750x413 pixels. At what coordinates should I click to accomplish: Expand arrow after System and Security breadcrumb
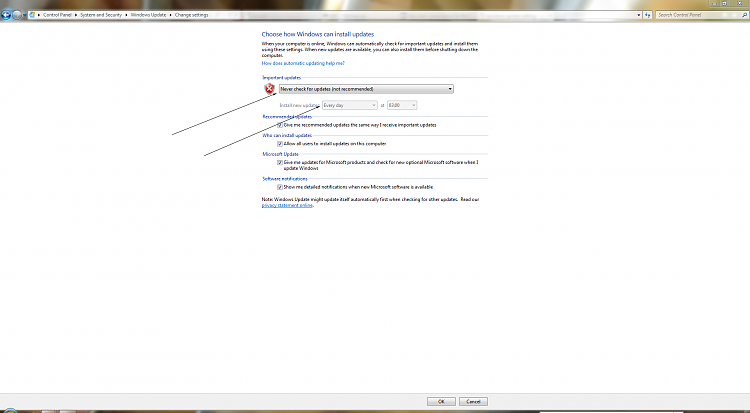126,15
